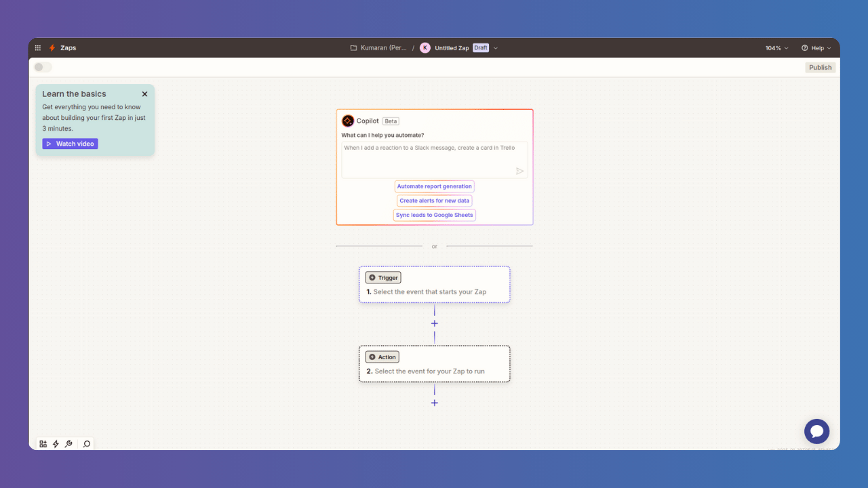Screen dimensions: 868x488
Task: Add a step between Trigger and Action
Action: 435,323
